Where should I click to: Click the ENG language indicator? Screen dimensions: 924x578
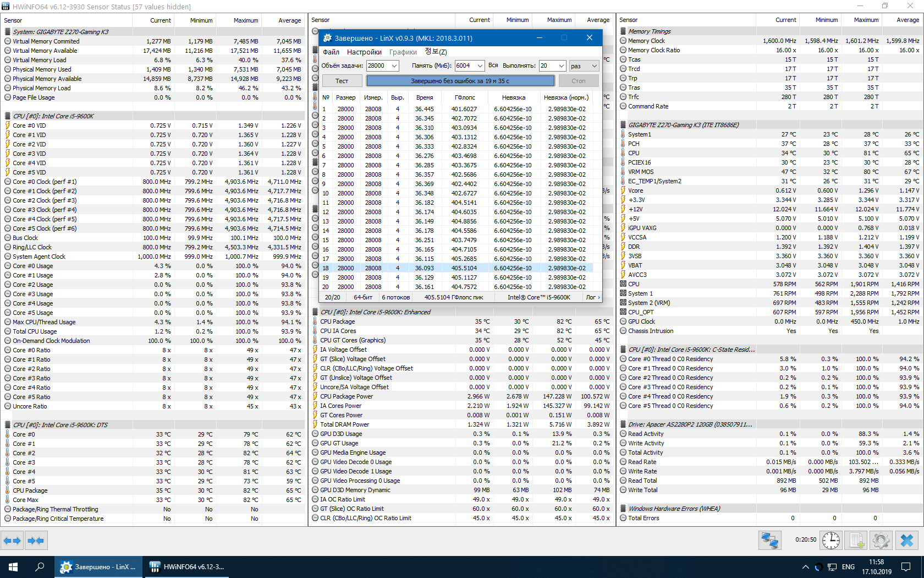pos(849,567)
